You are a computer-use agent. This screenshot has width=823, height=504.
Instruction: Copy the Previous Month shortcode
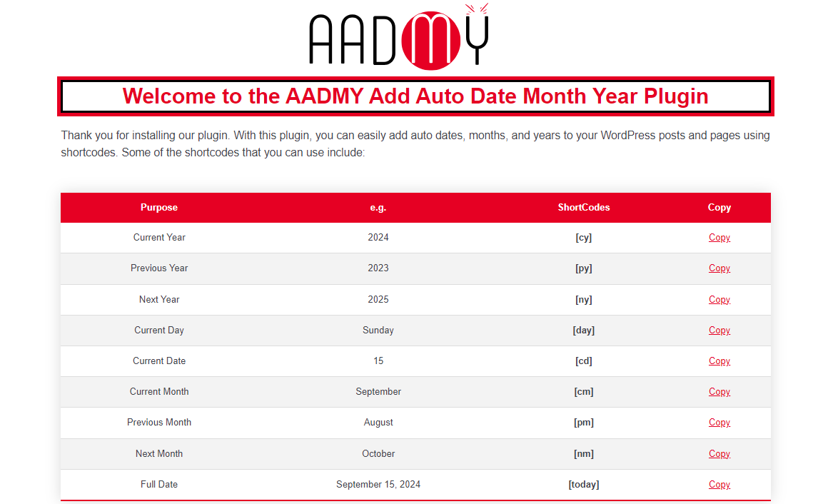tap(719, 423)
